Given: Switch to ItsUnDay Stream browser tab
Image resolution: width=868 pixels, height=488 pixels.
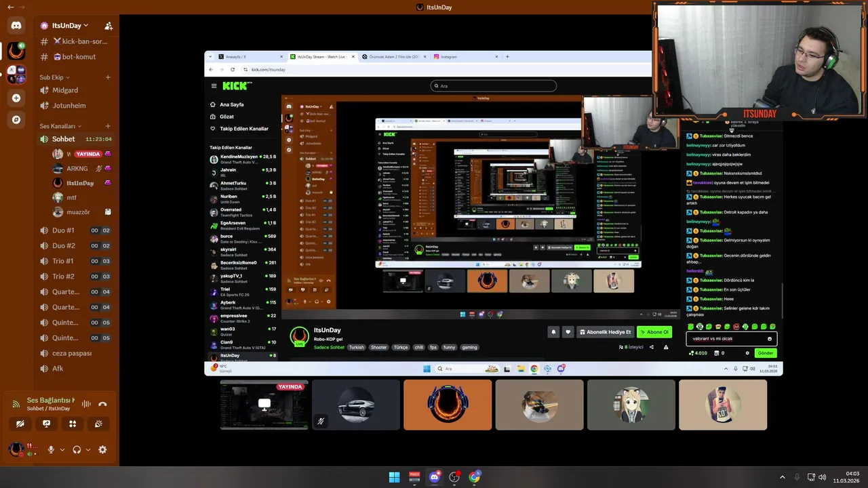Looking at the screenshot, I should pos(322,57).
